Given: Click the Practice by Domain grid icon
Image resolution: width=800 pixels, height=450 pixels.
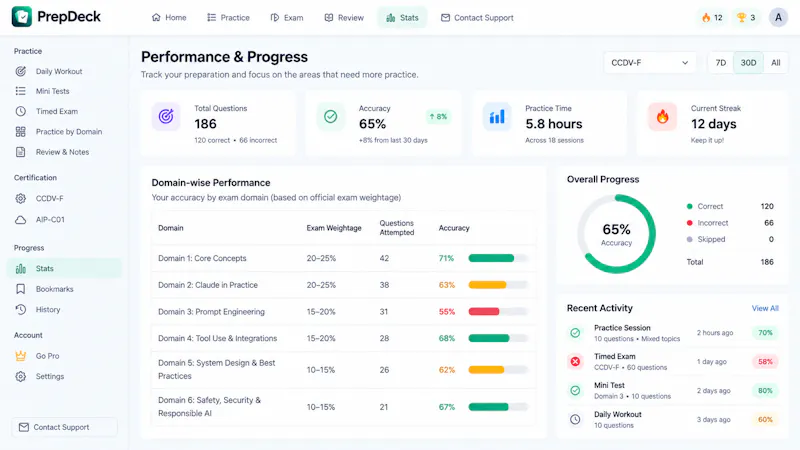Looking at the screenshot, I should pos(20,132).
